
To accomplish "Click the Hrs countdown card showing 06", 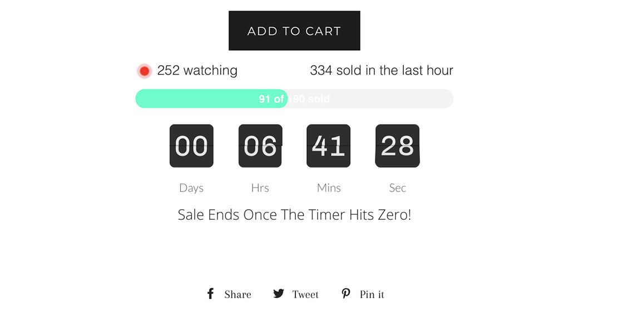I will point(260,146).
